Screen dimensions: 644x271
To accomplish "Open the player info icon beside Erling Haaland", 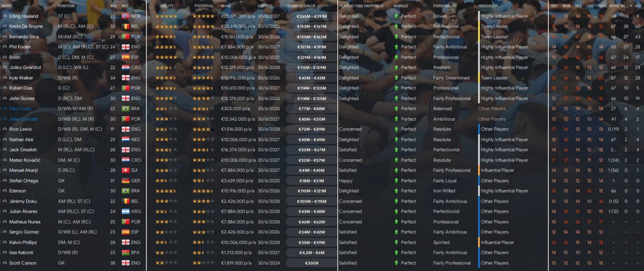I will pyautogui.click(x=5, y=16).
